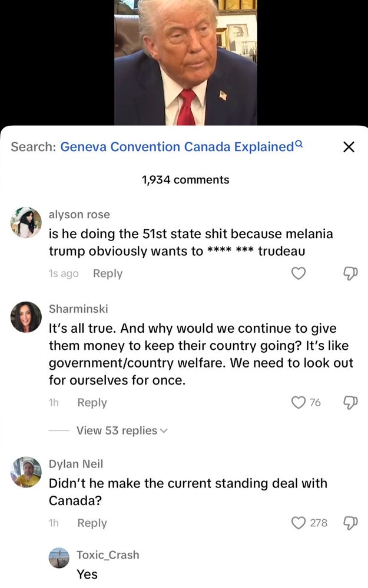Image resolution: width=368 pixels, height=588 pixels.
Task: Reply to alyson rose's comment
Action: [x=108, y=273]
